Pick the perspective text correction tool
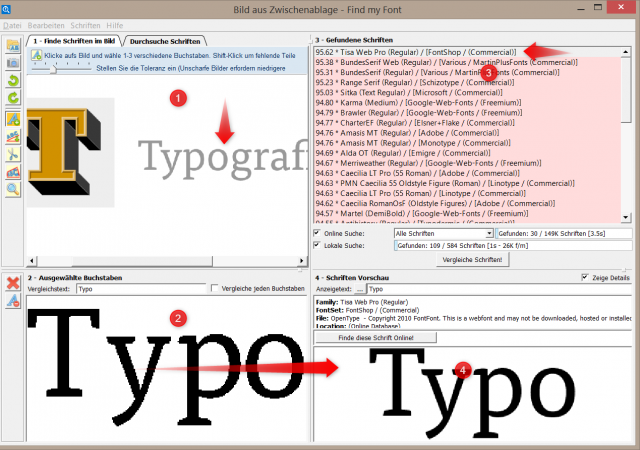640x450 pixels. (13, 172)
